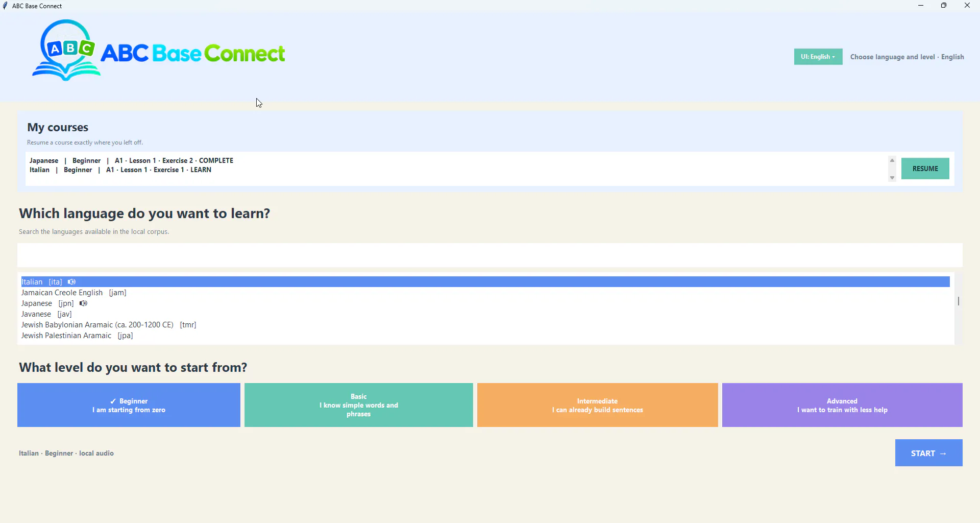This screenshot has height=523, width=980.
Task: Choose Jamaican Creole English from list
Action: coord(485,293)
